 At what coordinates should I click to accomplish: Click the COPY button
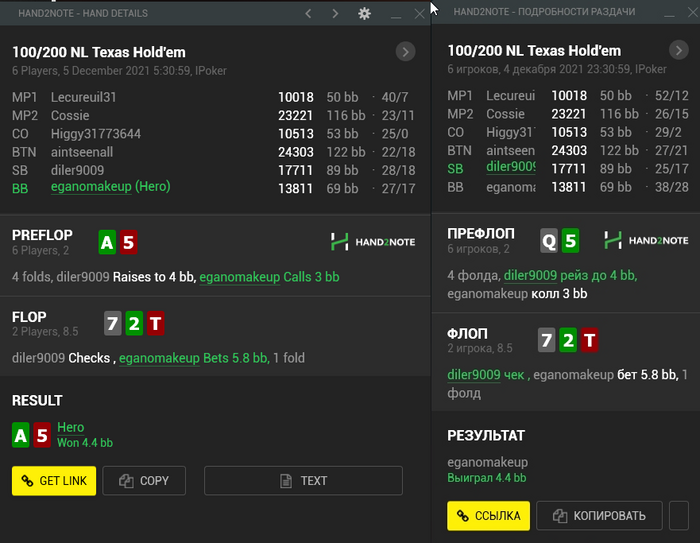coord(144,481)
